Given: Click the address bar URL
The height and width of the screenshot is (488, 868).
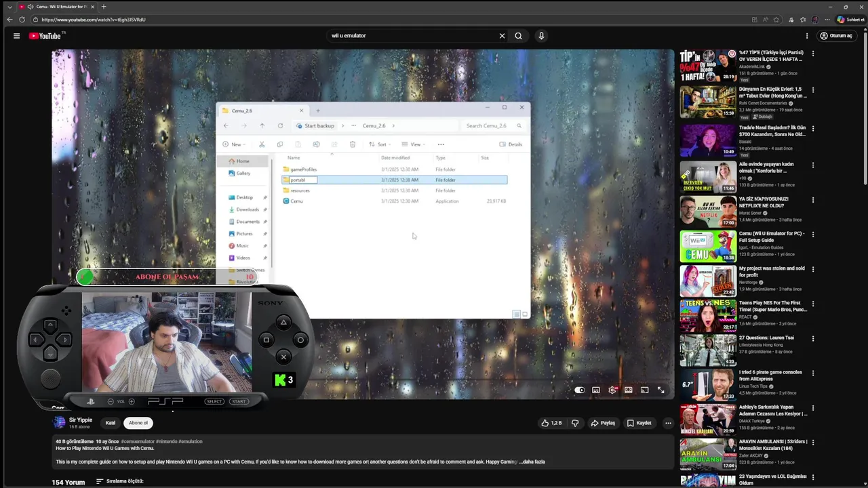Looking at the screenshot, I should click(94, 20).
